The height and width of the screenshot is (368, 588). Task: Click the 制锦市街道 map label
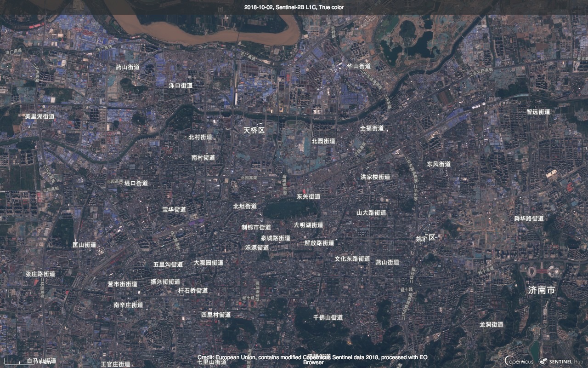pyautogui.click(x=256, y=227)
